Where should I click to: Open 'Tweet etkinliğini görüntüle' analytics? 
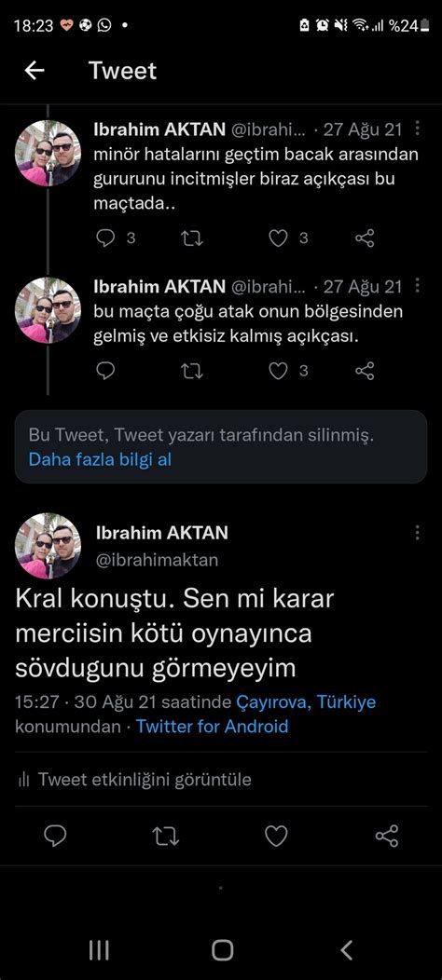coord(134,780)
